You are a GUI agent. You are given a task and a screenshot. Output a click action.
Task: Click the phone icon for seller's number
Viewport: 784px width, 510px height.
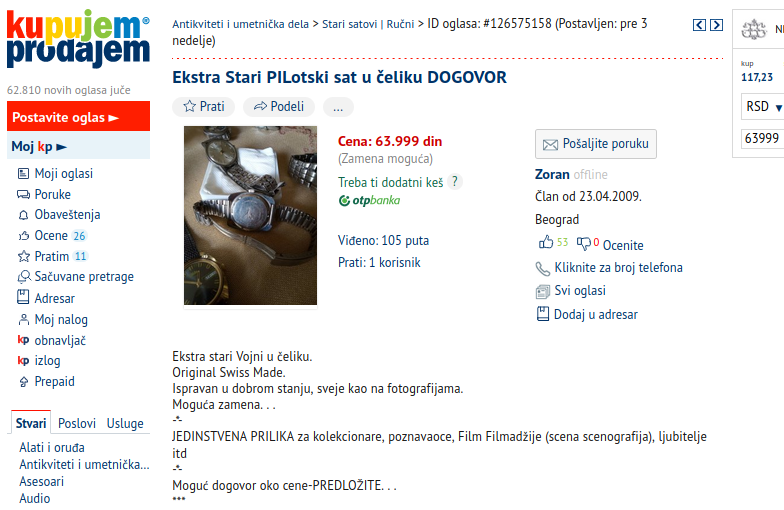542,268
